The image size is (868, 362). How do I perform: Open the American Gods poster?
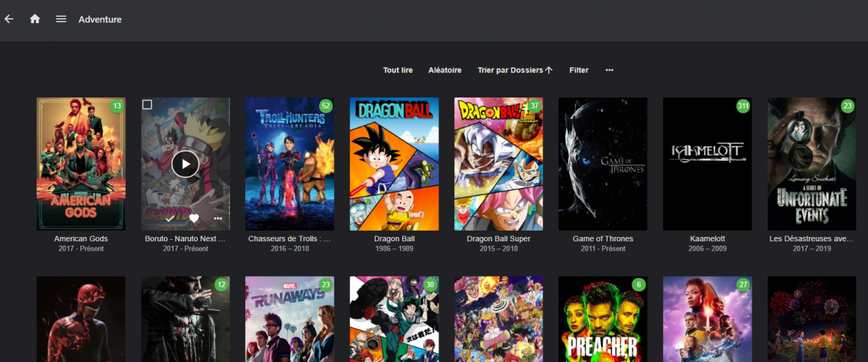point(81,164)
